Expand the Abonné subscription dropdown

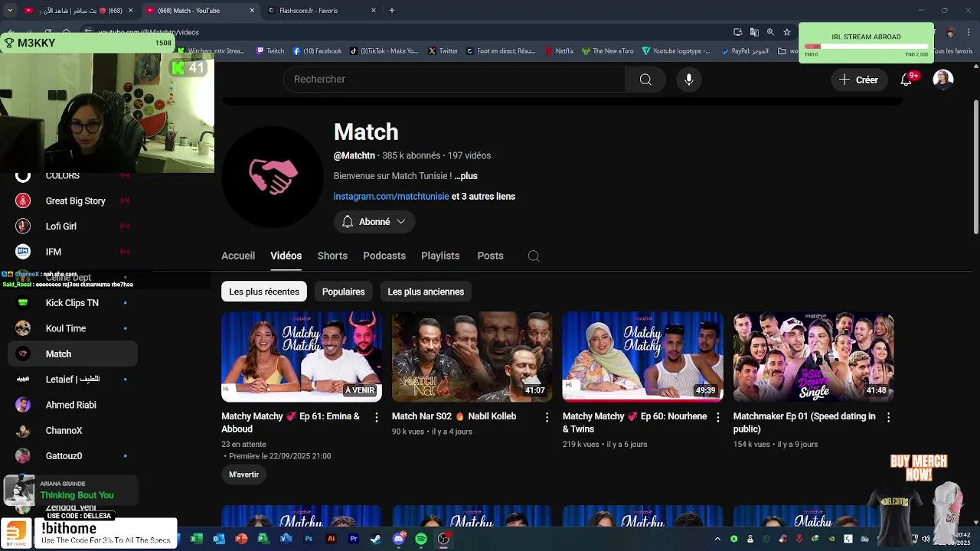click(x=374, y=222)
